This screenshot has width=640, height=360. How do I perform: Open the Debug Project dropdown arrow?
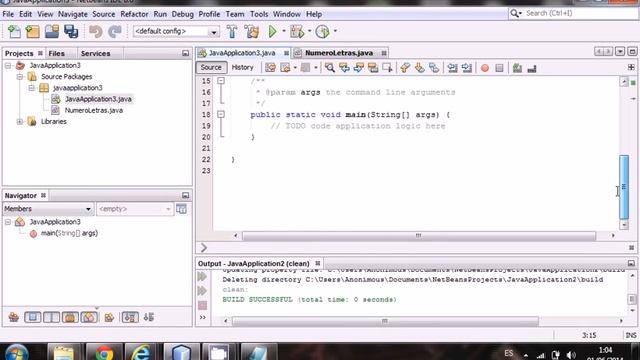point(309,31)
